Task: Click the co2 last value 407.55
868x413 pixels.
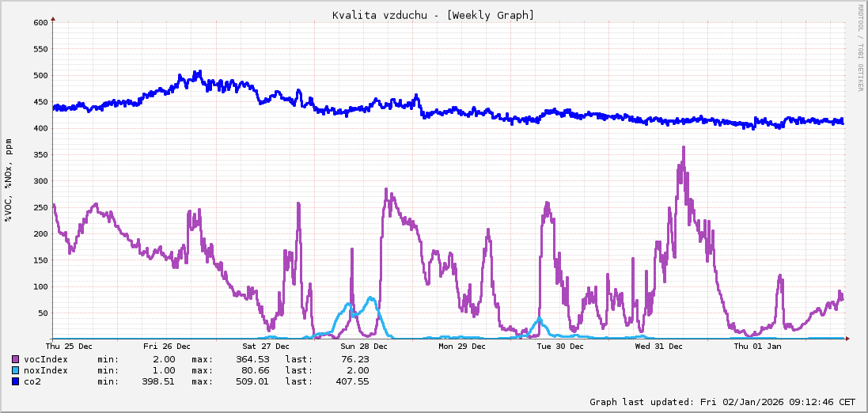Action: tap(352, 381)
